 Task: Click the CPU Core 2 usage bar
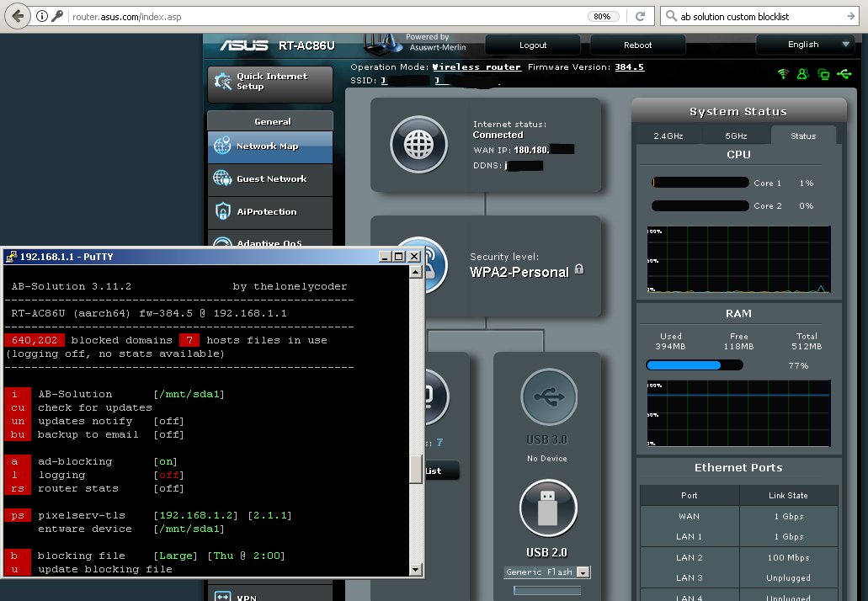click(x=700, y=205)
